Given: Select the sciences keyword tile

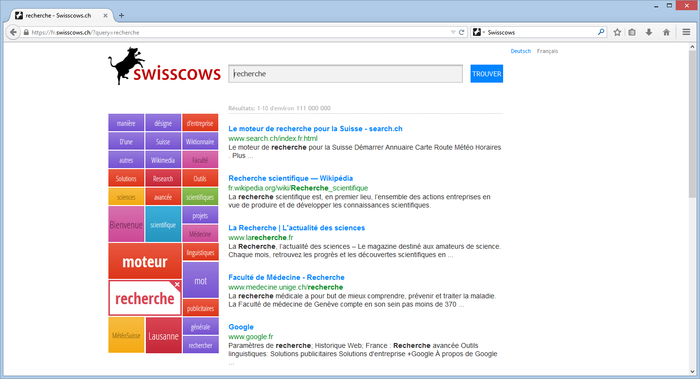Looking at the screenshot, I should pyautogui.click(x=126, y=196).
